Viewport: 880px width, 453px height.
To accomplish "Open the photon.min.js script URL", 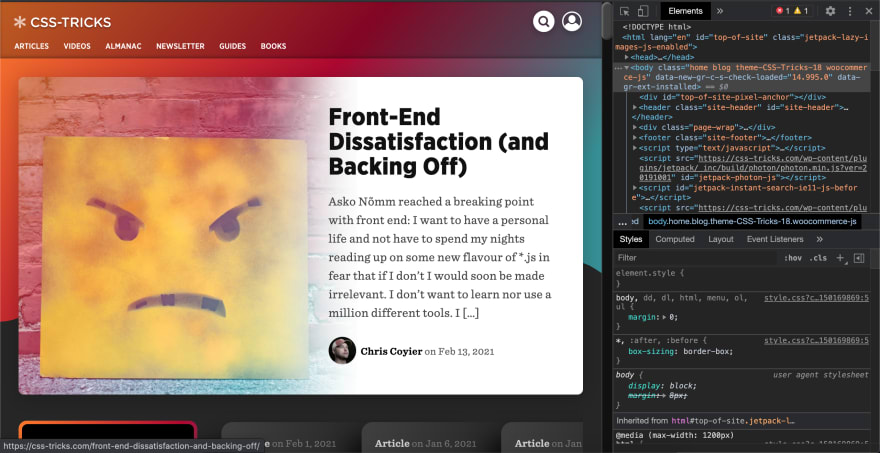I will point(755,168).
